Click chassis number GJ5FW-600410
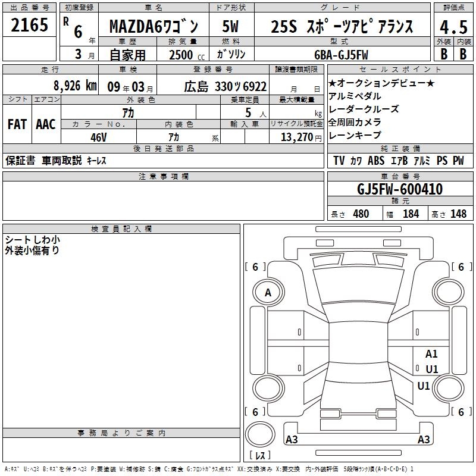 coord(400,189)
